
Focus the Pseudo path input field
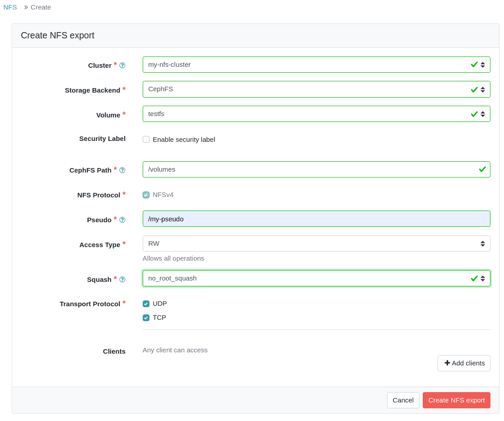[316, 219]
